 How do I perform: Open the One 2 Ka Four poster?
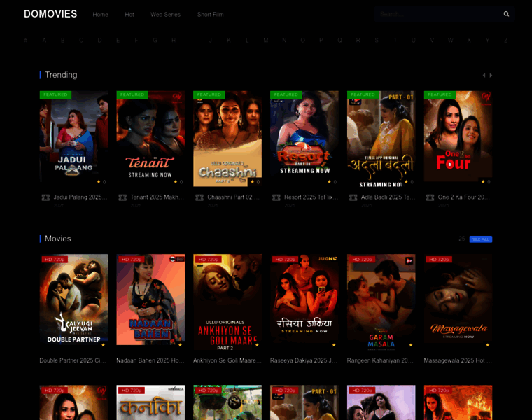tap(458, 139)
